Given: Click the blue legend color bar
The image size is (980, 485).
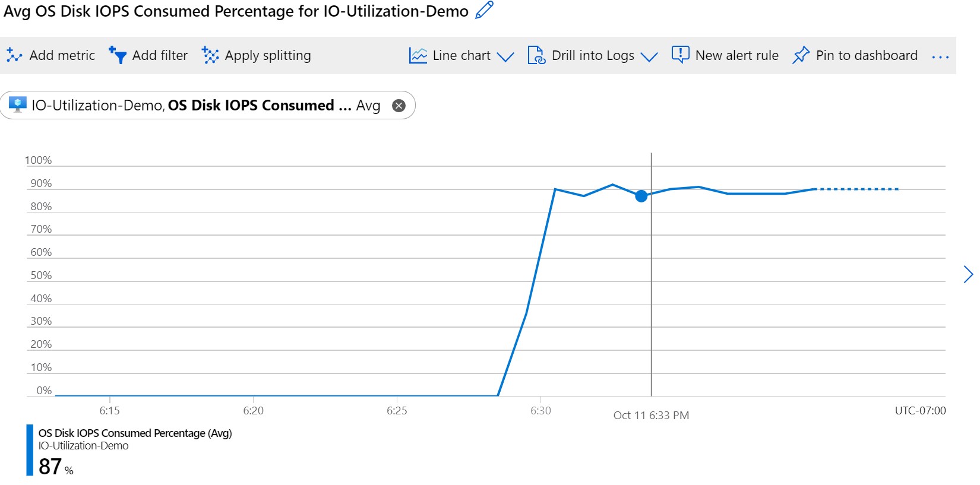Looking at the screenshot, I should pos(30,450).
